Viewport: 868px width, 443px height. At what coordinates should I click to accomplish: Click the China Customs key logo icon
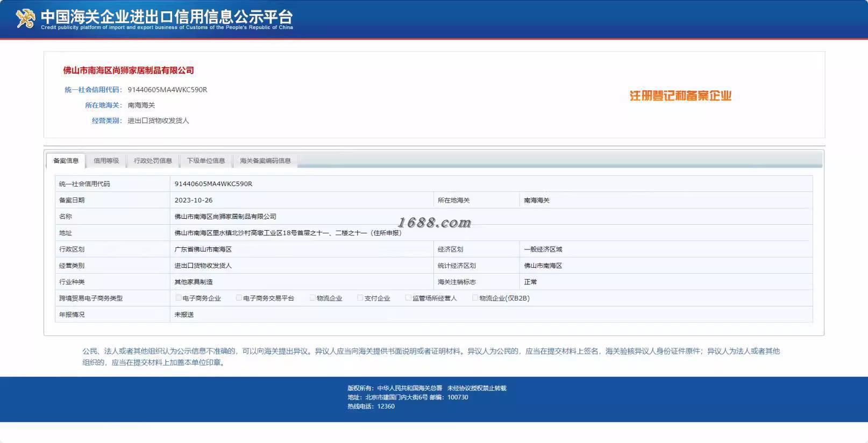coord(25,19)
